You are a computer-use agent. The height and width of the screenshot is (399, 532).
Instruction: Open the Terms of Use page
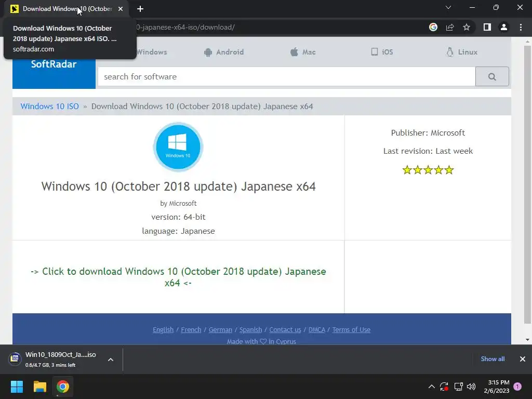point(351,329)
